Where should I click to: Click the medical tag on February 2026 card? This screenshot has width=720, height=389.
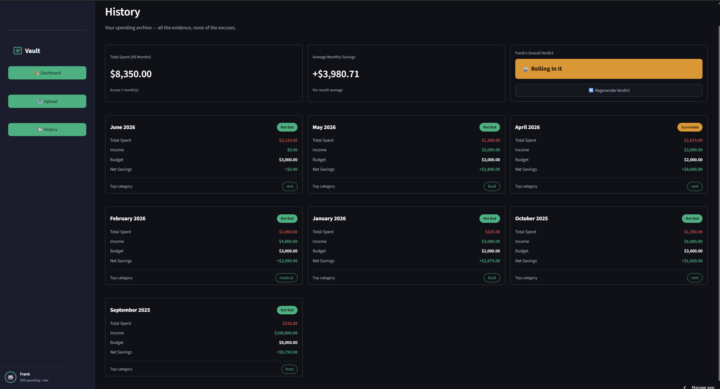tap(287, 278)
